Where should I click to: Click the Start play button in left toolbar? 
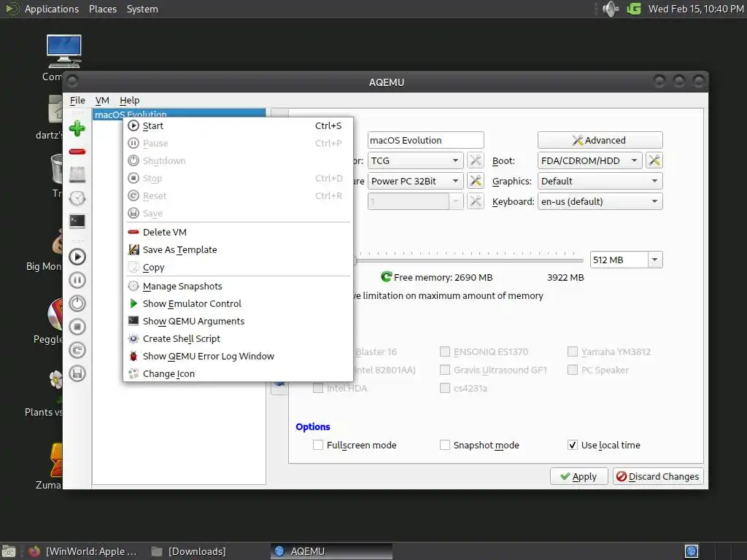coord(77,257)
